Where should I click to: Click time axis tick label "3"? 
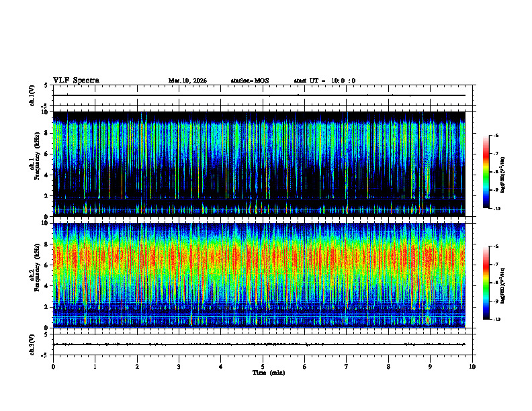[x=179, y=367]
